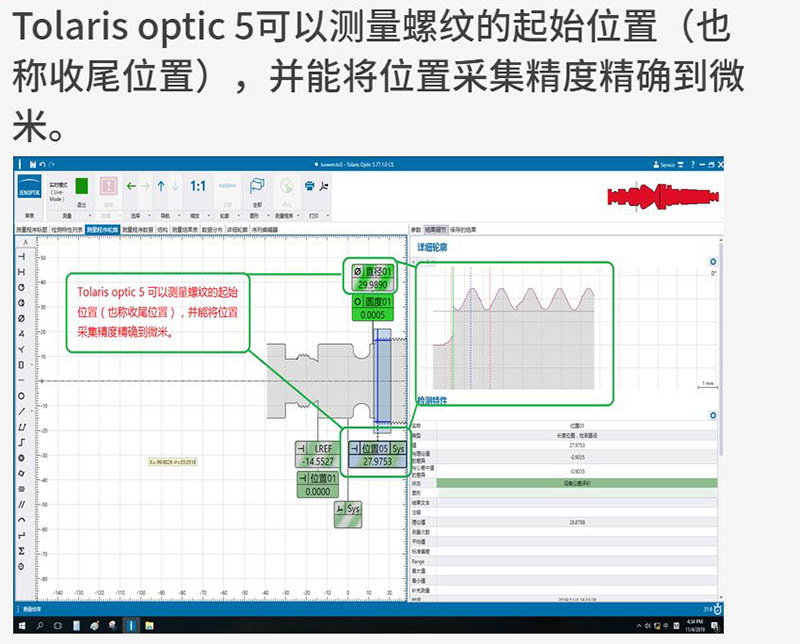Open the 测量程序数据 tab

coord(137,229)
